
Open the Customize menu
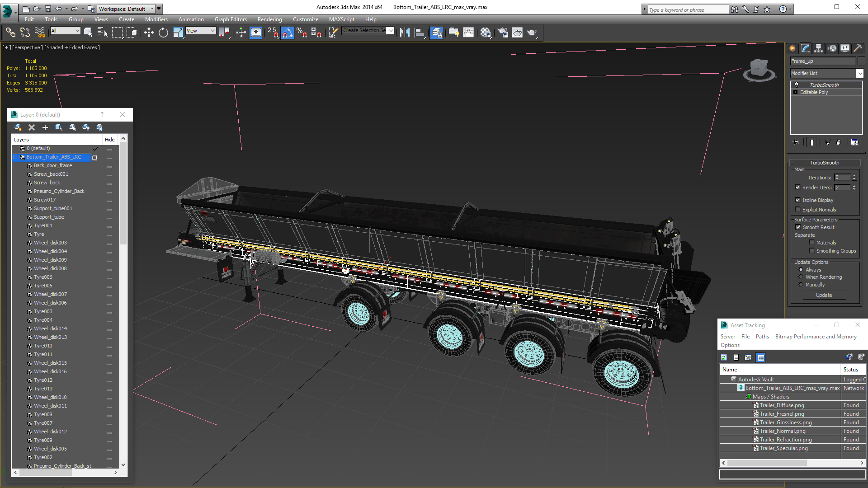tap(305, 19)
